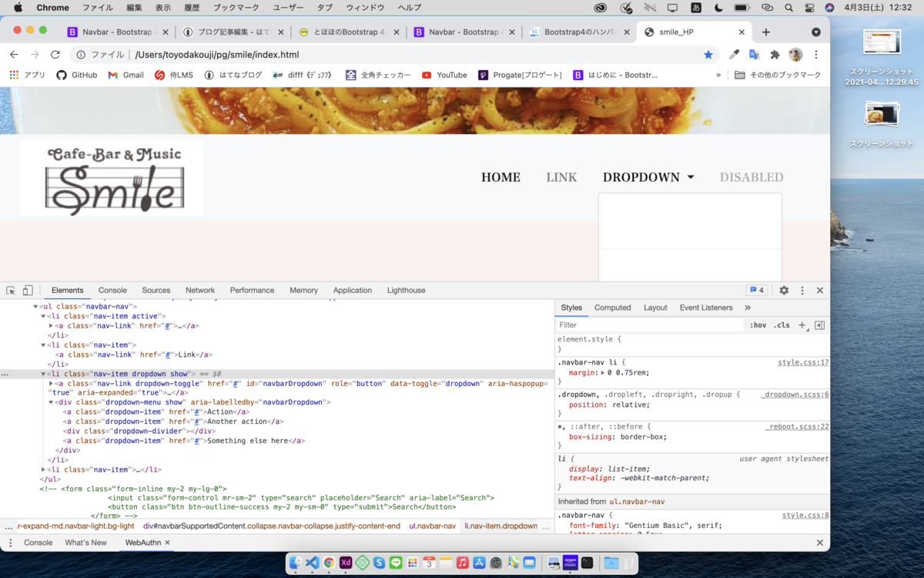Screen dimensions: 924x578
Task: Click ul.navbar-nav in the breadcrumb bar
Action: pos(432,526)
